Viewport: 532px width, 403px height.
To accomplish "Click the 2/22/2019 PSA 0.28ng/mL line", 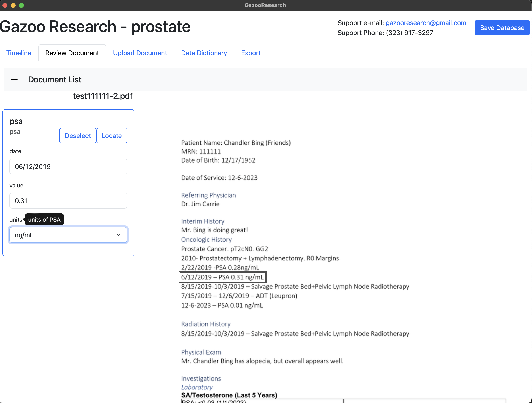I will [220, 267].
